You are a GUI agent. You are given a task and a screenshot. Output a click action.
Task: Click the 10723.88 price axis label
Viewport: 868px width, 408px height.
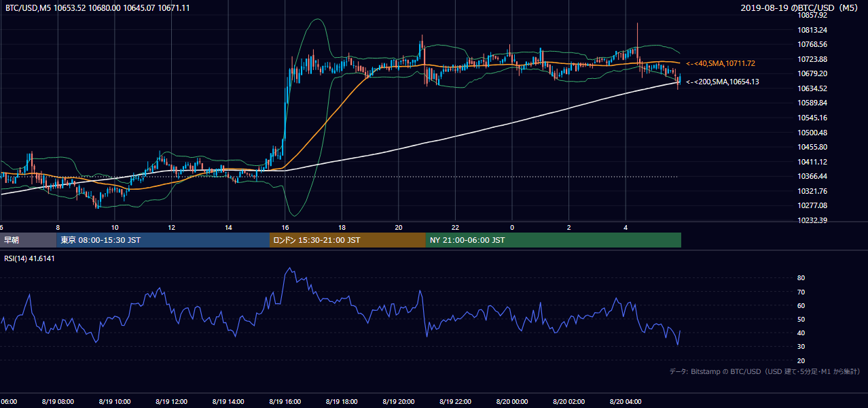pyautogui.click(x=812, y=59)
